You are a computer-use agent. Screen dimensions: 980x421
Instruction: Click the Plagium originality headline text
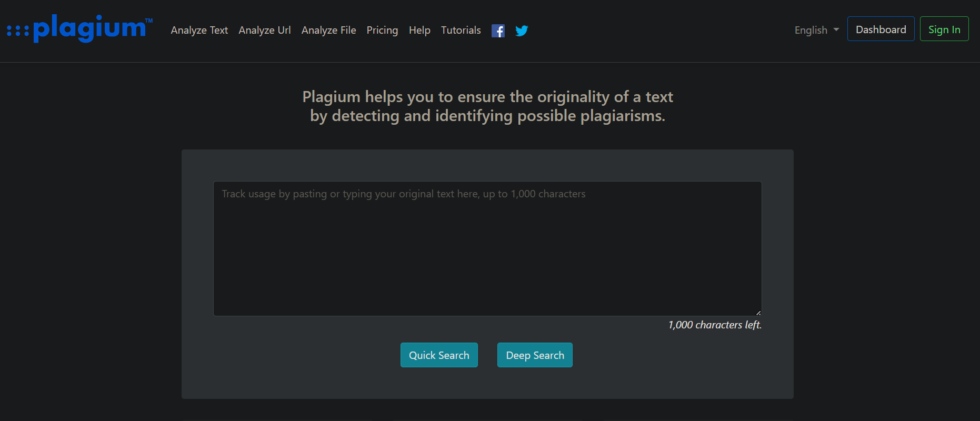click(x=487, y=106)
